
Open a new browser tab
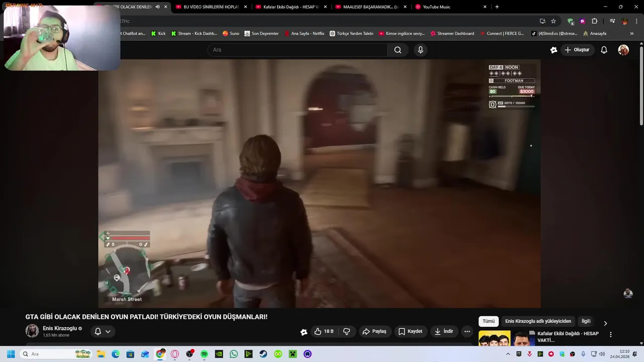[x=497, y=7]
